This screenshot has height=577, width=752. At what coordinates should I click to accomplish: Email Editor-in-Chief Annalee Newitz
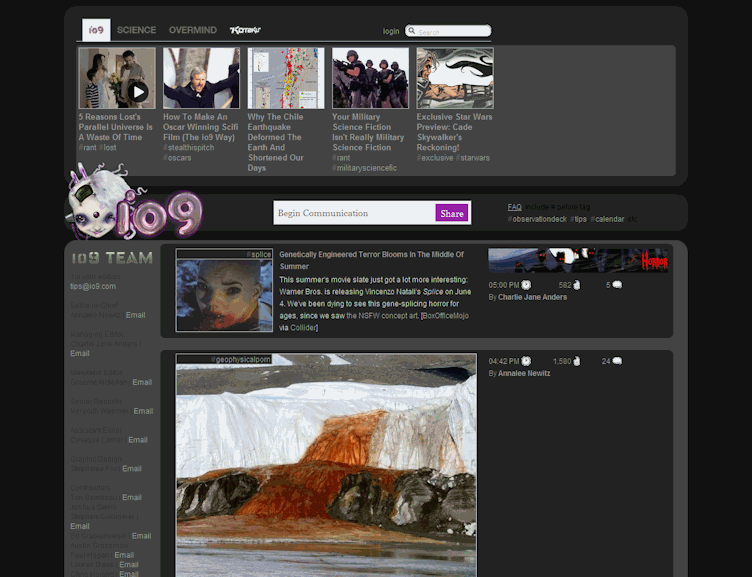[135, 315]
